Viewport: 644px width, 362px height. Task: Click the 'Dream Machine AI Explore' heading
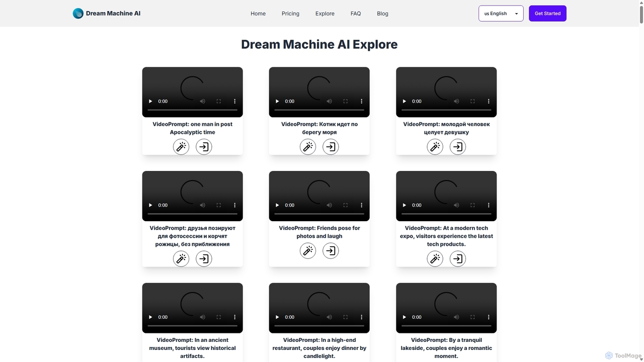[319, 44]
